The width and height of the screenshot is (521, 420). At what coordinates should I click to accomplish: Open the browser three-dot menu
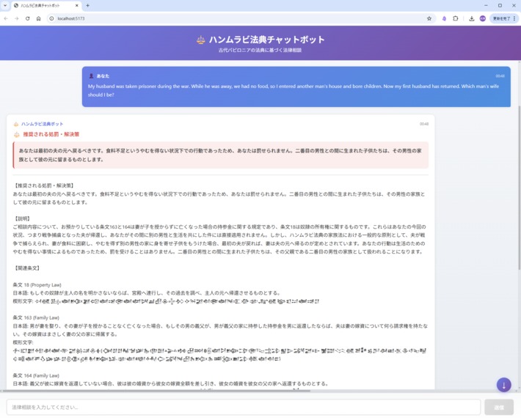[x=514, y=18]
